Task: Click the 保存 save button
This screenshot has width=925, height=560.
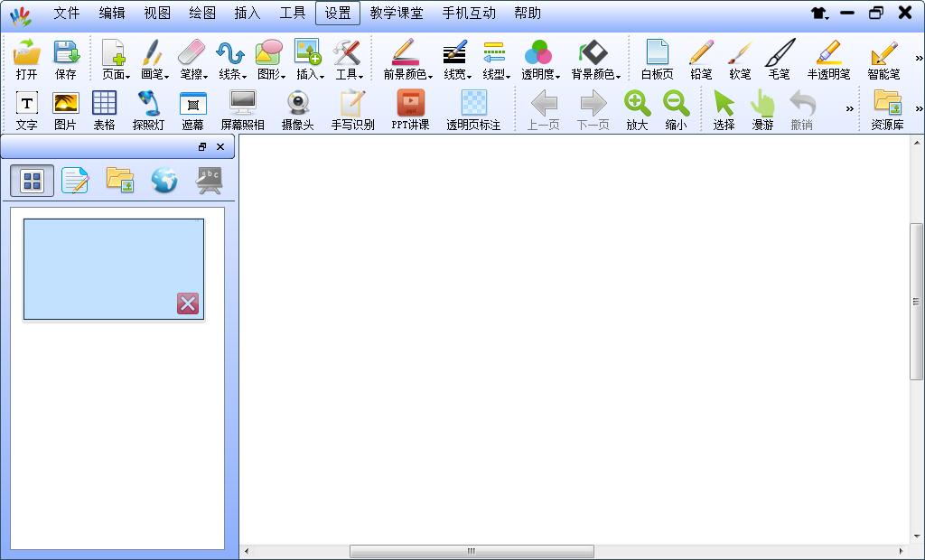Action: [x=66, y=59]
